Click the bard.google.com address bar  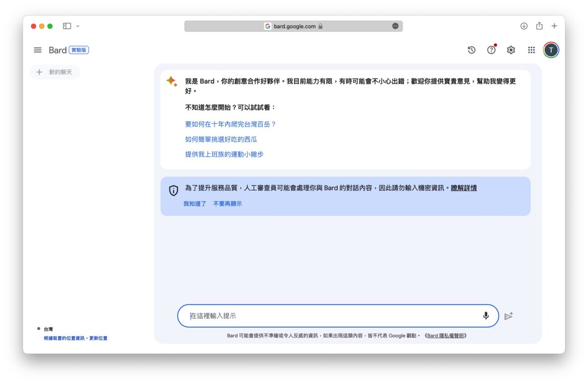pos(294,26)
